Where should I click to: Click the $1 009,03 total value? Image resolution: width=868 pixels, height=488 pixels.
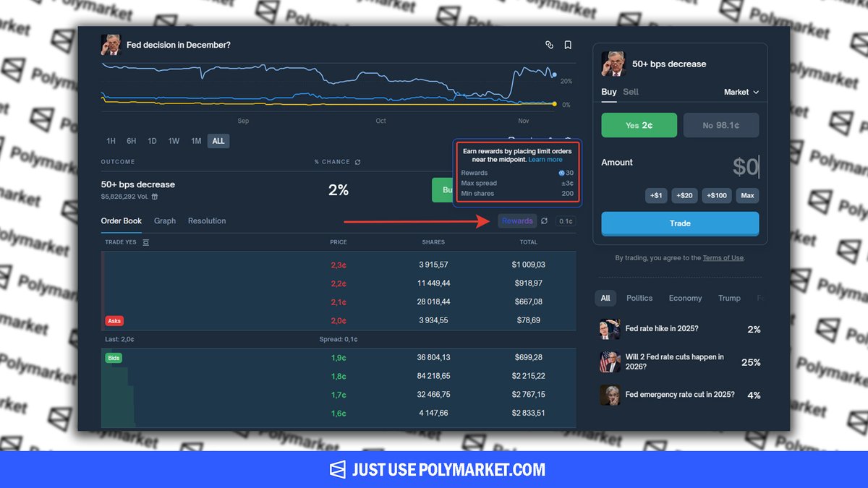click(x=529, y=265)
